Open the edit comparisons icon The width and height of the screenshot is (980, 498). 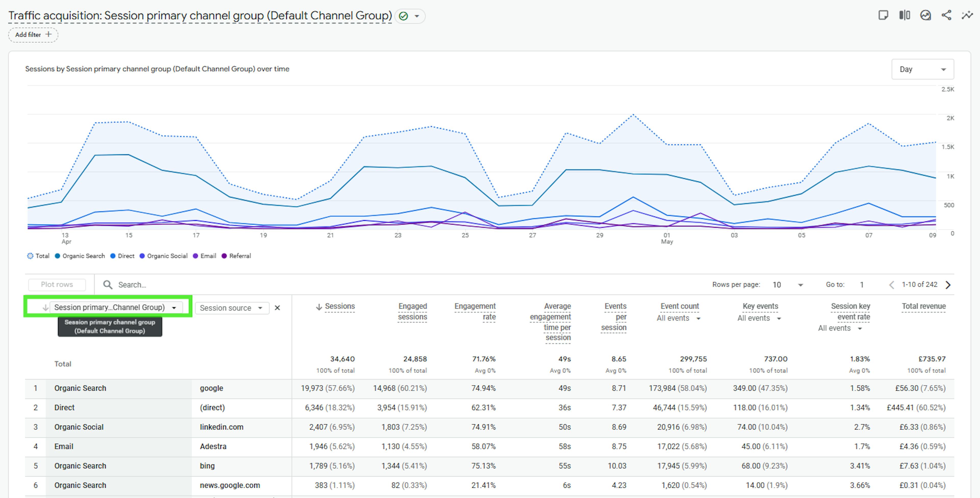click(904, 15)
